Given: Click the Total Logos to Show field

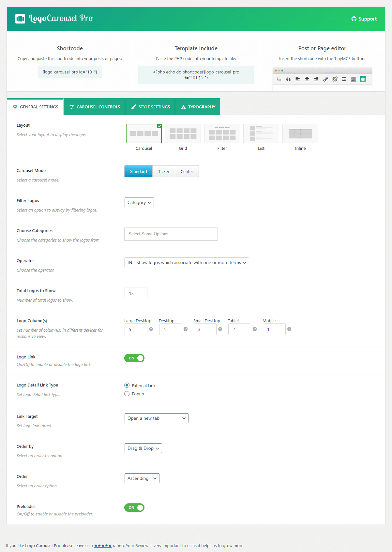Looking at the screenshot, I should [136, 293].
